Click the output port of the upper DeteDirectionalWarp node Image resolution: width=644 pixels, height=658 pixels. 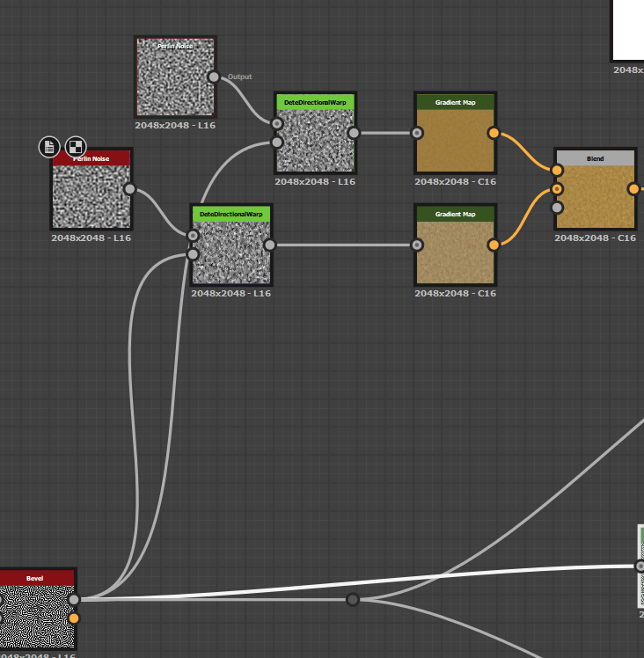coord(354,134)
